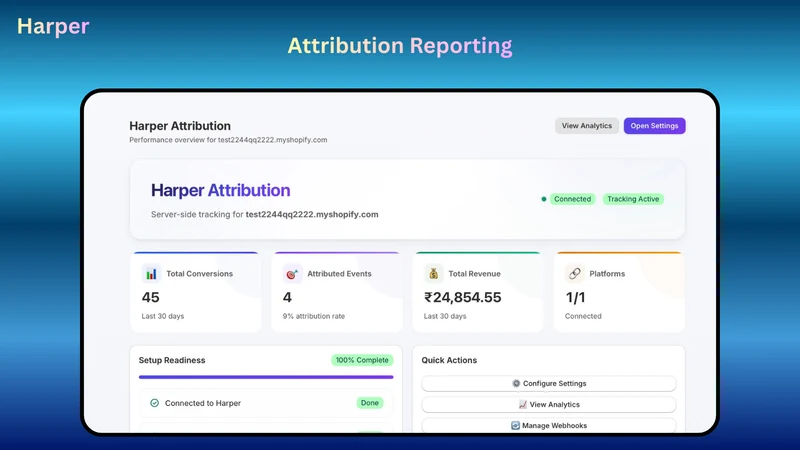800x450 pixels.
Task: Click the Done badge for Connected to Harper
Action: coord(369,403)
